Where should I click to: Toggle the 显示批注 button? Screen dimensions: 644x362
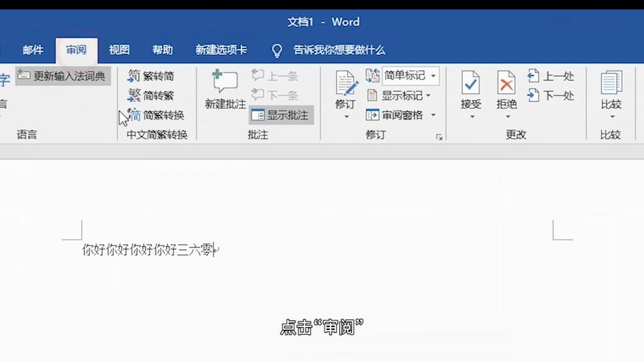coord(281,115)
